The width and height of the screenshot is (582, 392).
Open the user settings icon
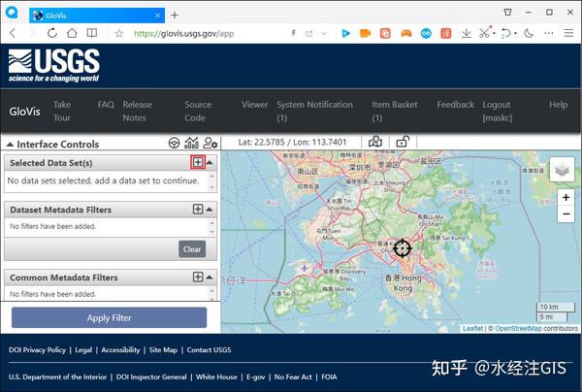(210, 143)
